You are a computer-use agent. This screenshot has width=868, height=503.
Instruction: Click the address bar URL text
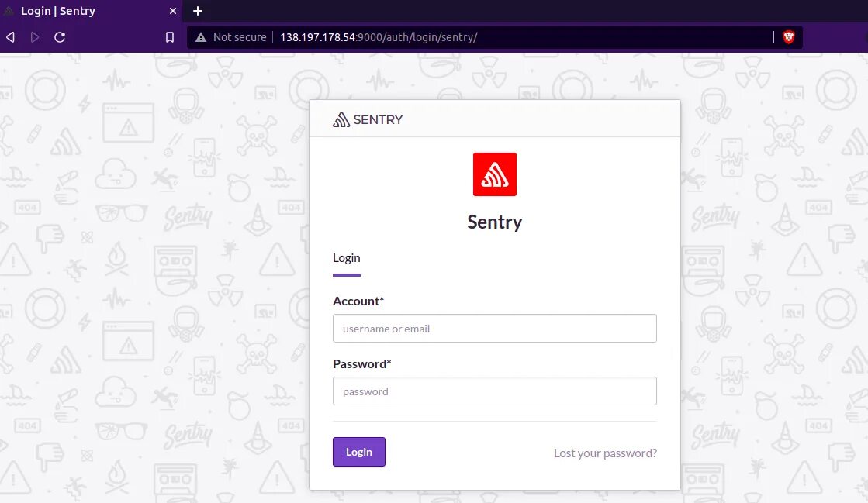[x=379, y=37]
